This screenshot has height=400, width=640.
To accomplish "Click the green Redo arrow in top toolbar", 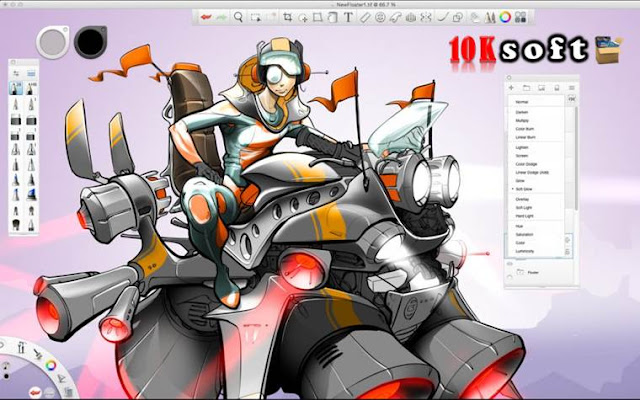I will pyautogui.click(x=221, y=17).
